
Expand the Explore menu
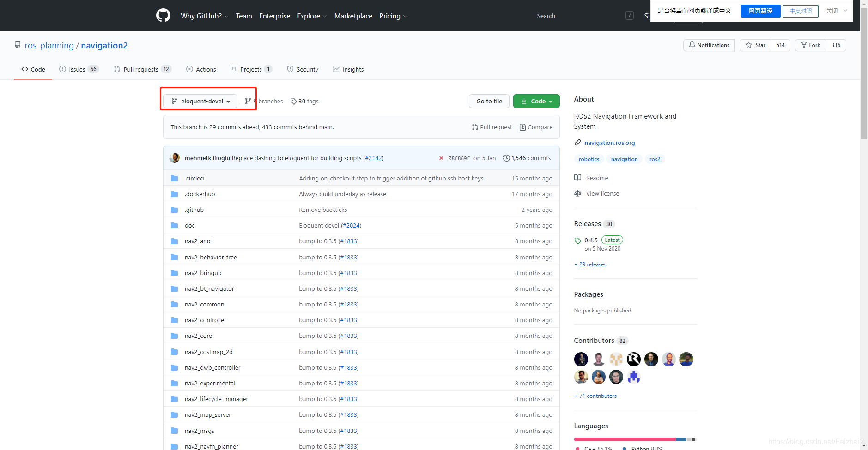tap(312, 16)
